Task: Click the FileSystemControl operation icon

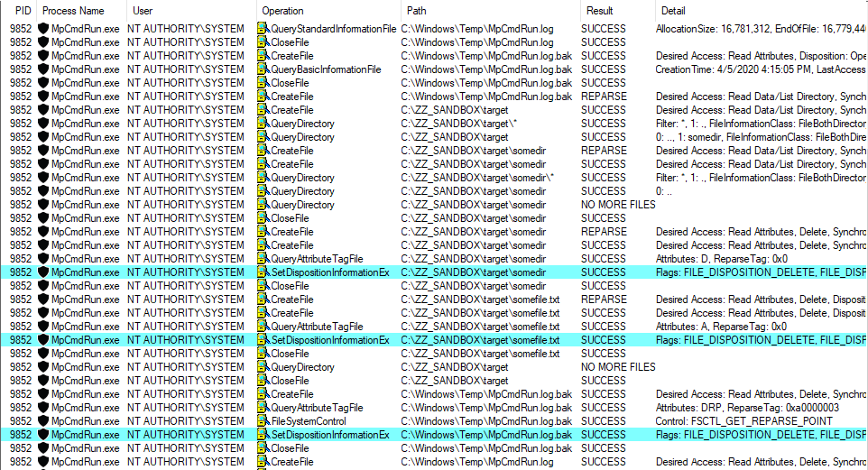Action: click(263, 421)
